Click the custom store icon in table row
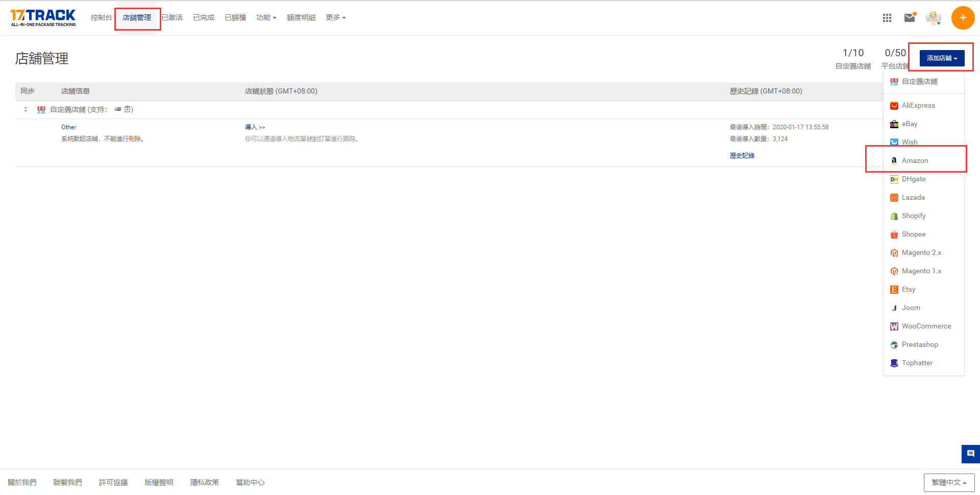The image size is (980, 495). point(41,109)
